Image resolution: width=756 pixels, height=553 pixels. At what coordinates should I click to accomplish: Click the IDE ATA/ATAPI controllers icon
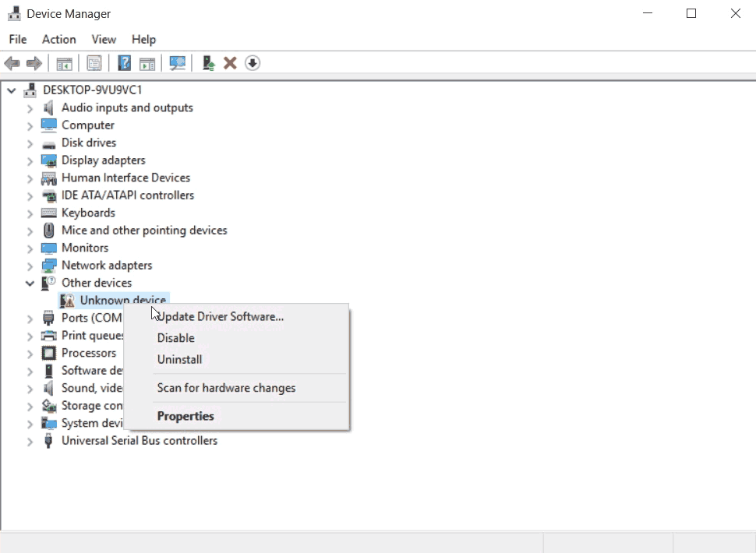pos(48,195)
